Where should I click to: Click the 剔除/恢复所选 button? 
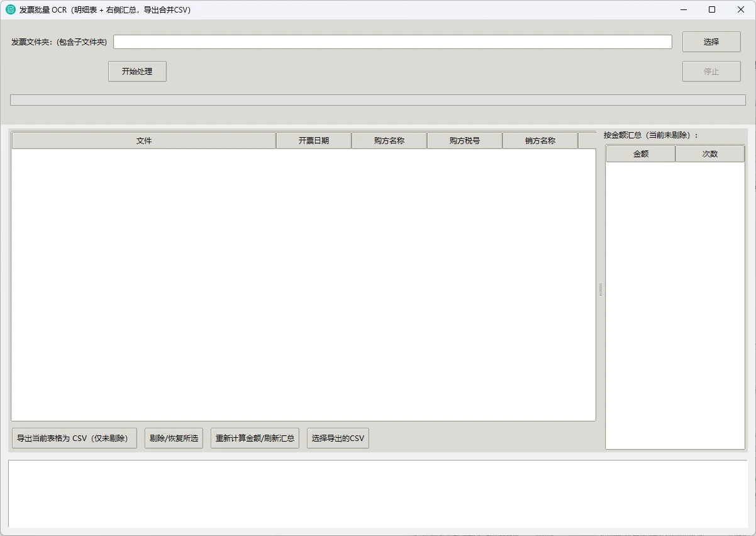[174, 438]
